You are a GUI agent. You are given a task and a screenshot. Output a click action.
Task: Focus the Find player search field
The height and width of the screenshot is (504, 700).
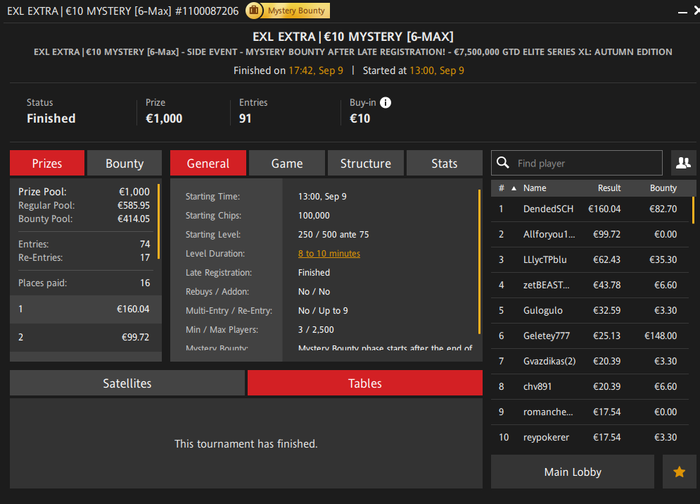577,163
